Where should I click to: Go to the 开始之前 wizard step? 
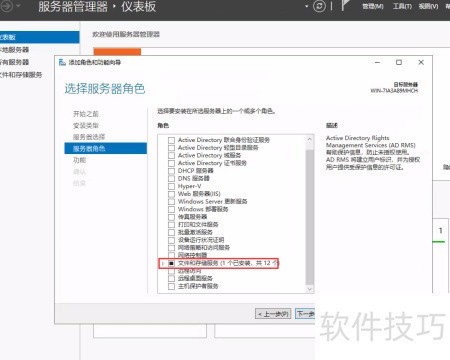[x=86, y=114]
